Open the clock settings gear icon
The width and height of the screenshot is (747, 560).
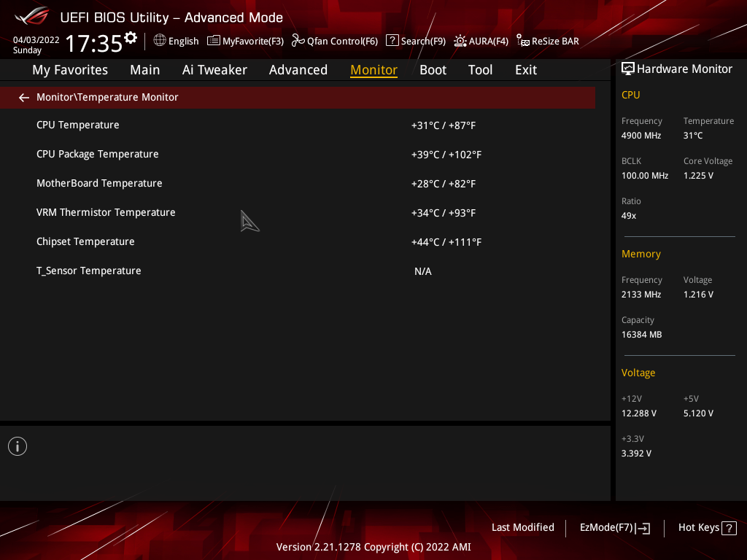[131, 38]
